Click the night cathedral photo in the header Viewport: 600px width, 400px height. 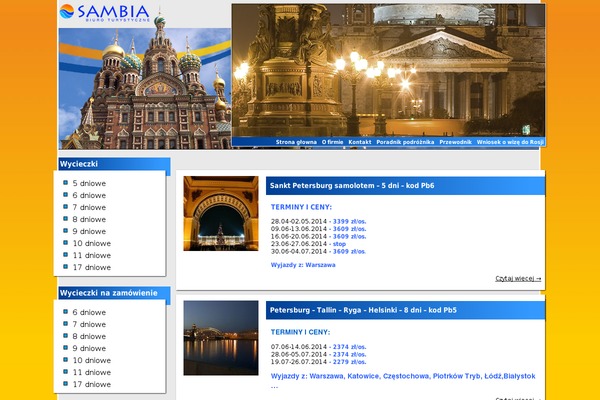[388, 70]
